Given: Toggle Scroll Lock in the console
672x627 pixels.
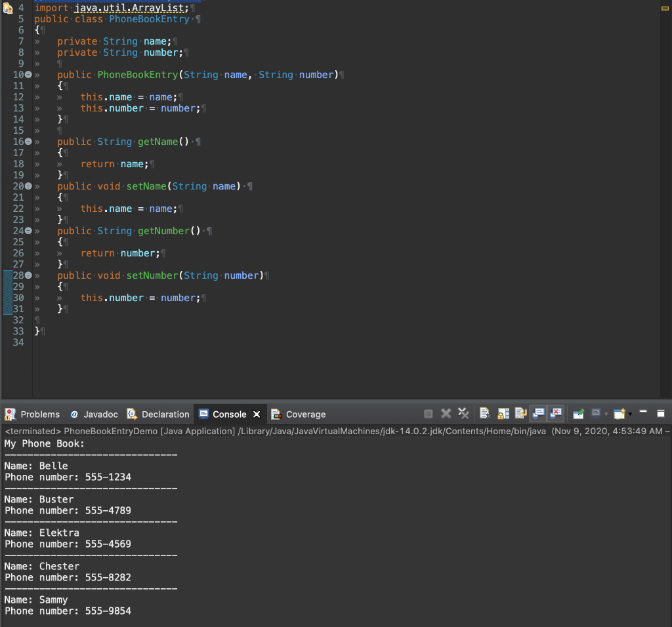Looking at the screenshot, I should pos(503,413).
